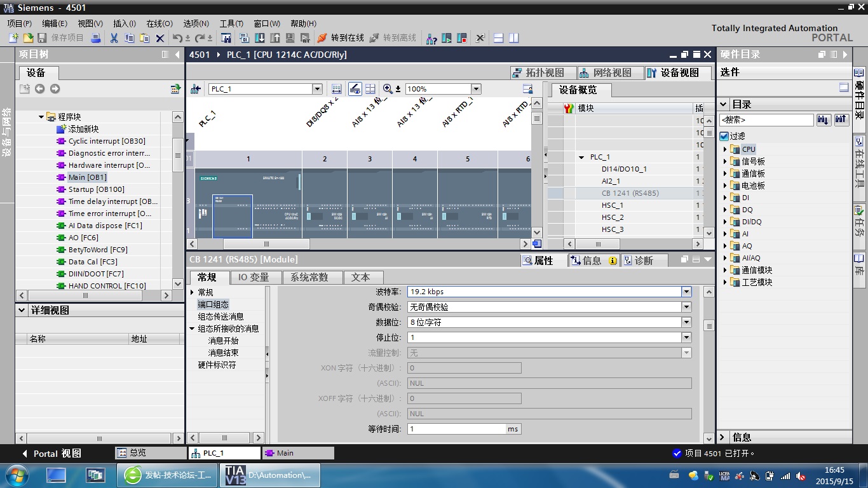Click the upload from device icon
This screenshot has height=488, width=868.
275,38
